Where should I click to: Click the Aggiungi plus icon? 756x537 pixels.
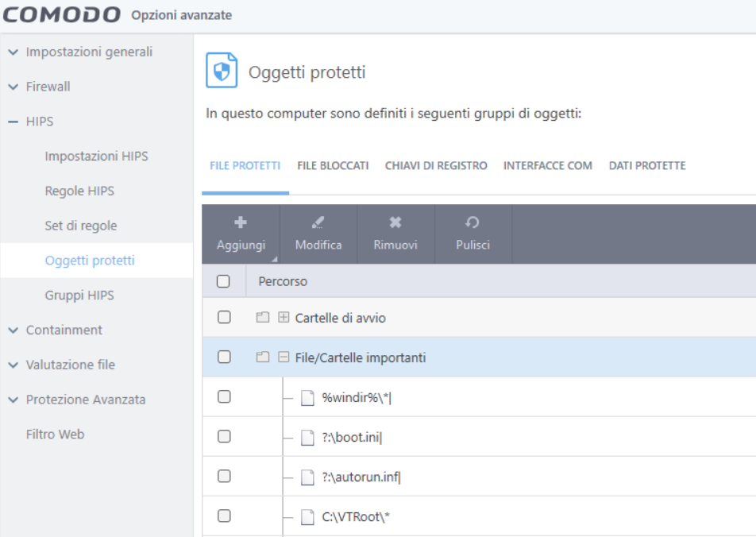point(241,223)
